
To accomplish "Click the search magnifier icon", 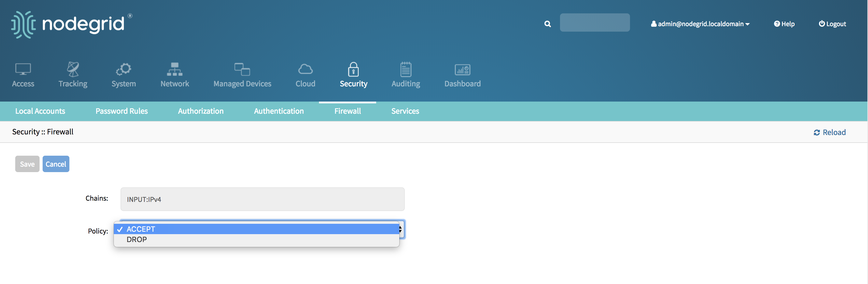I will [548, 24].
